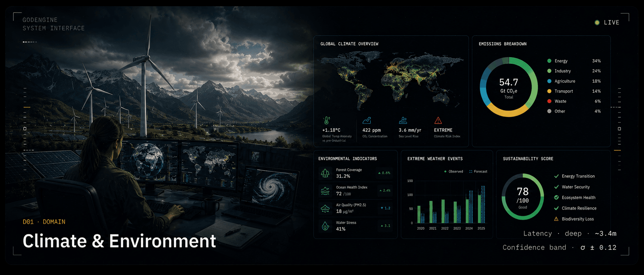The width and height of the screenshot is (644, 275).
Task: Open the Sustainability Score panel title
Action: [x=528, y=159]
